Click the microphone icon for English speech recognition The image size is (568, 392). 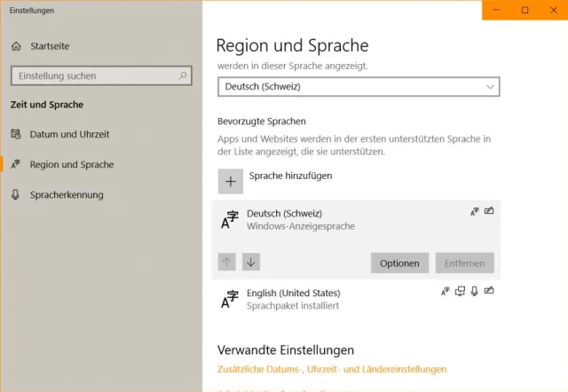point(475,291)
